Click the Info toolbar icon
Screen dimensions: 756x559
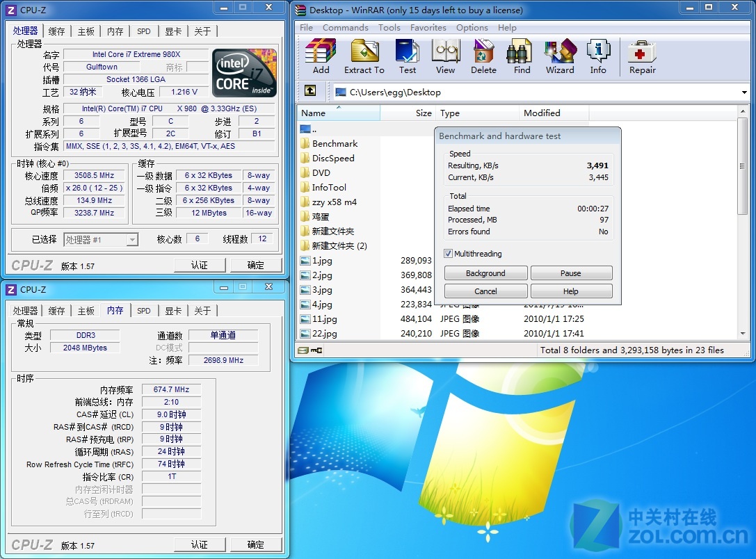point(598,56)
